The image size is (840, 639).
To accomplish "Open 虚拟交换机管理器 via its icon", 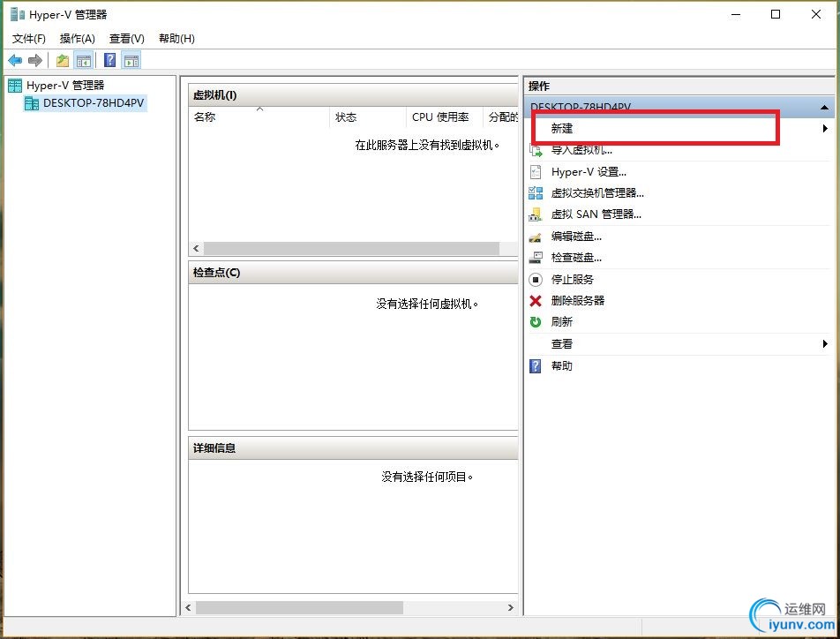I will pyautogui.click(x=536, y=193).
